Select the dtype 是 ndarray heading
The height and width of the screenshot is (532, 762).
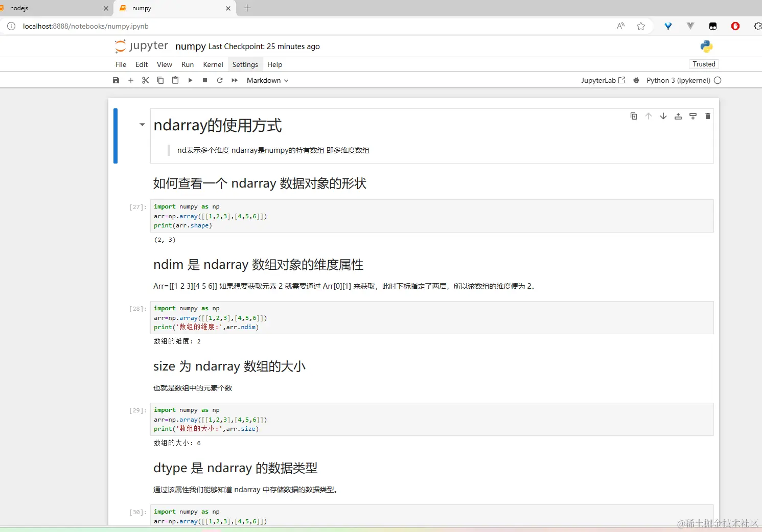[236, 468]
